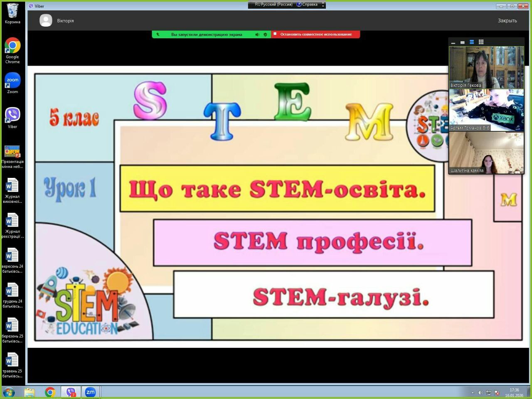532x399 pixels.
Task: Click the volume icon in system tray
Action: click(x=480, y=392)
